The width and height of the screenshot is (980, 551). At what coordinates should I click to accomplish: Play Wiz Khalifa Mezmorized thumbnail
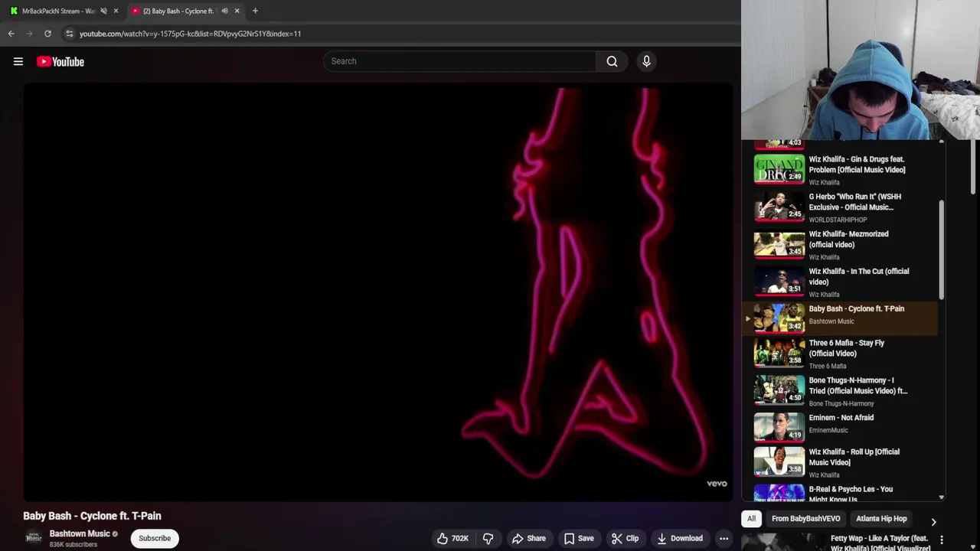(779, 244)
